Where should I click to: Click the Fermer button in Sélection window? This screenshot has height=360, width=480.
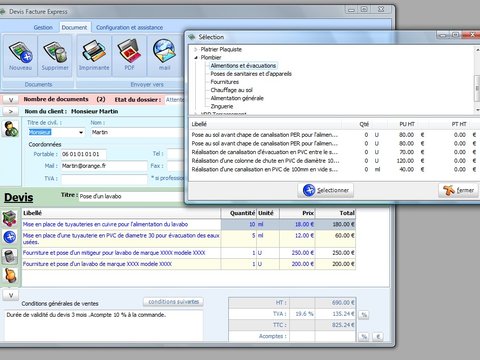459,190
